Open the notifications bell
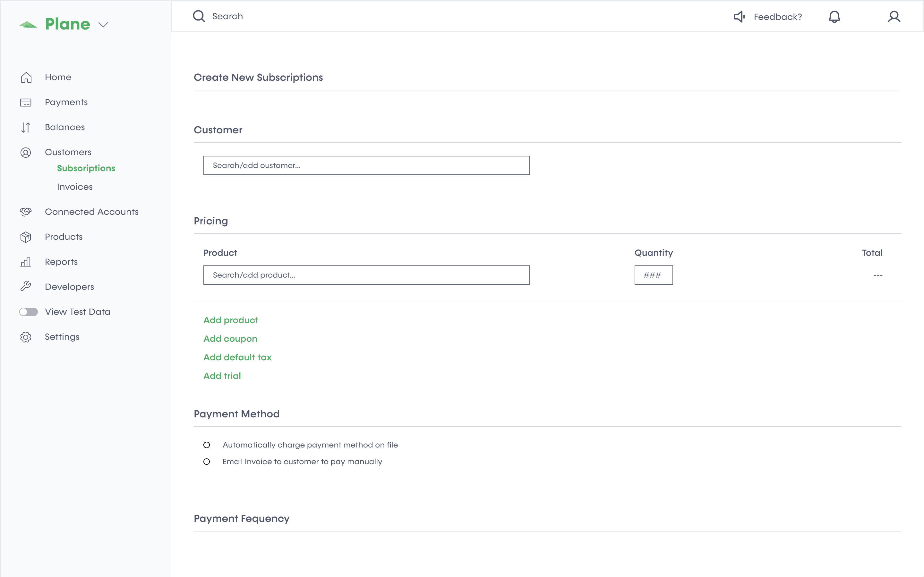The height and width of the screenshot is (577, 924). 834,16
